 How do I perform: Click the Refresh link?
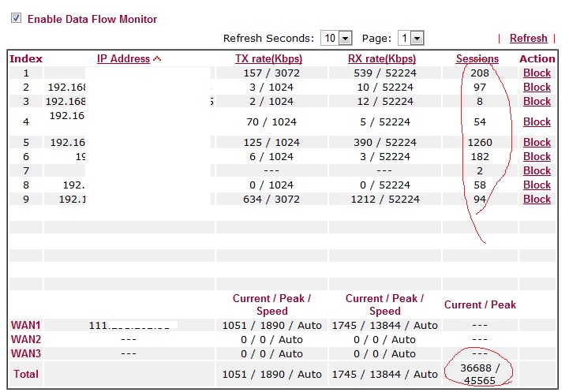coord(528,38)
